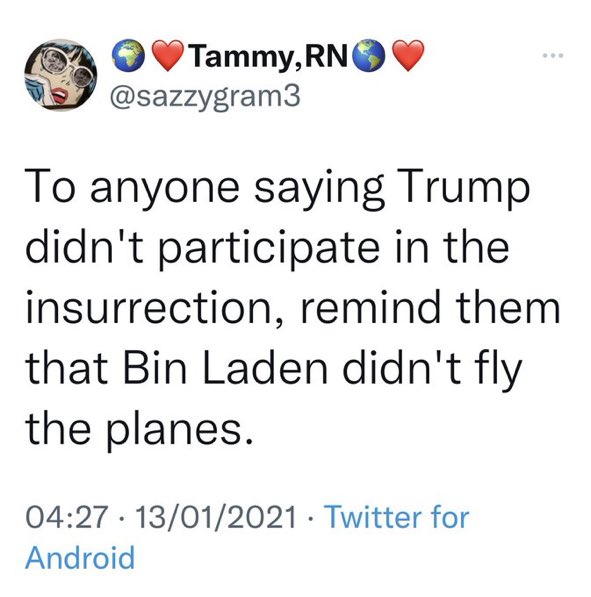Open the @sazzygram3 handle link
The width and height of the screenshot is (591, 597).
(x=205, y=97)
